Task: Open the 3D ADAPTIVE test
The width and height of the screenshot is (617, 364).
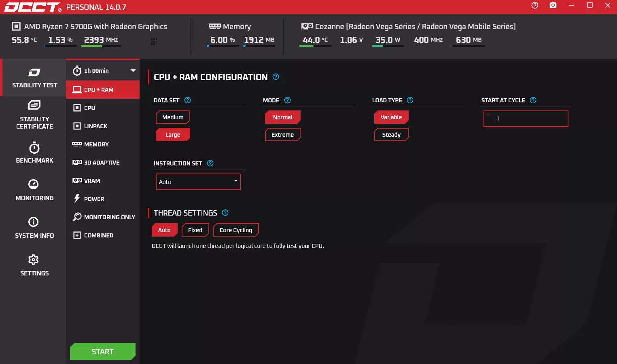Action: tap(103, 163)
